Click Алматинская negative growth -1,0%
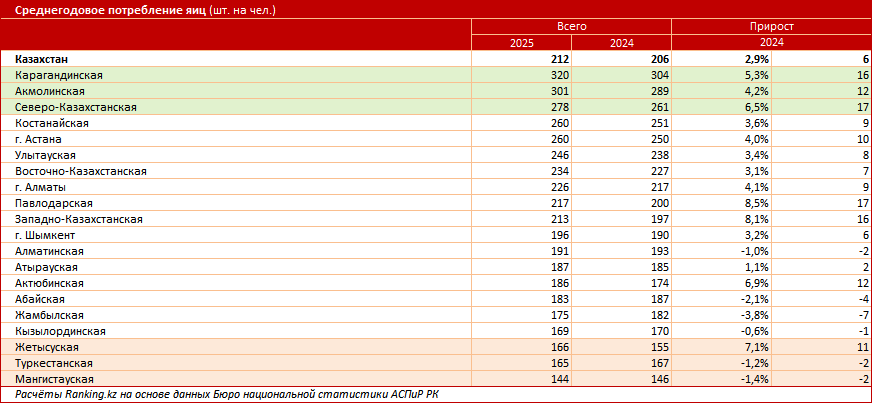872x403 pixels. (x=754, y=251)
